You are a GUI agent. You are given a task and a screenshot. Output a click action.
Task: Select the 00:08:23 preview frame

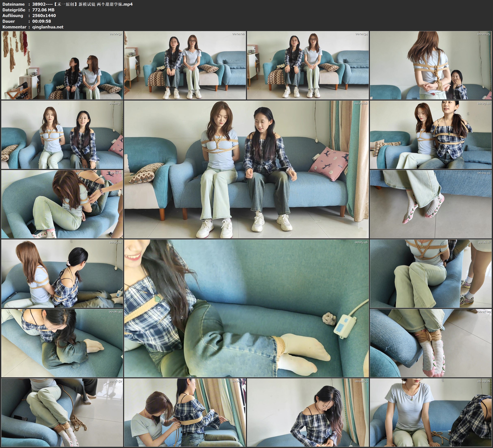coord(185,412)
